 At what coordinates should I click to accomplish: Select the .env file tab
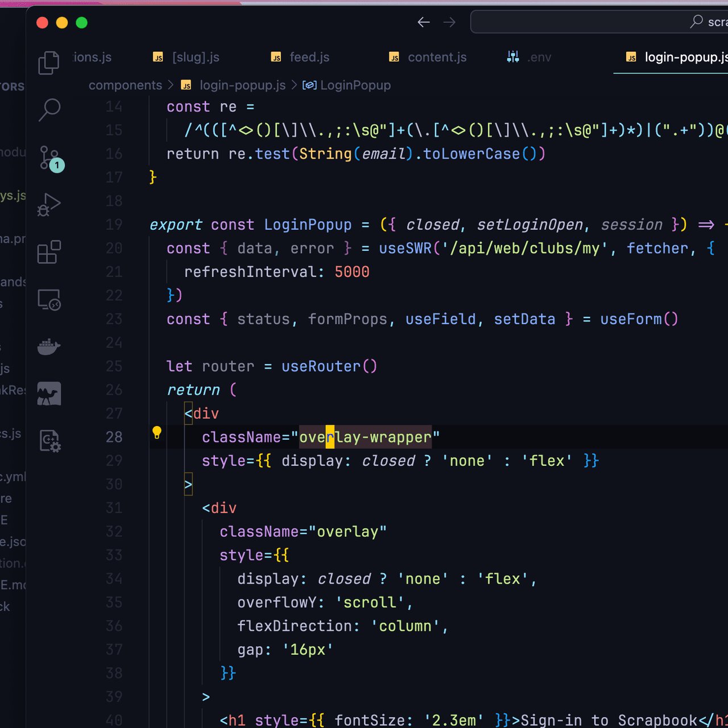pos(538,57)
